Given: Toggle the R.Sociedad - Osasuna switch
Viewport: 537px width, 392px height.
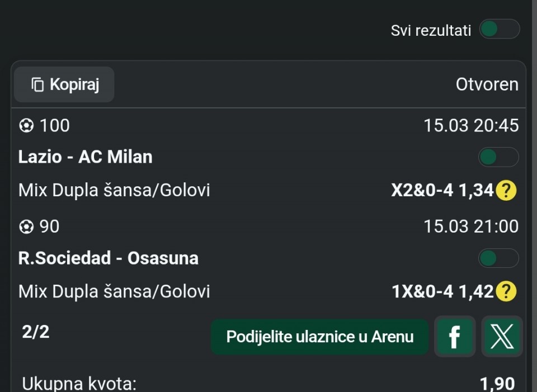Looking at the screenshot, I should [498, 258].
